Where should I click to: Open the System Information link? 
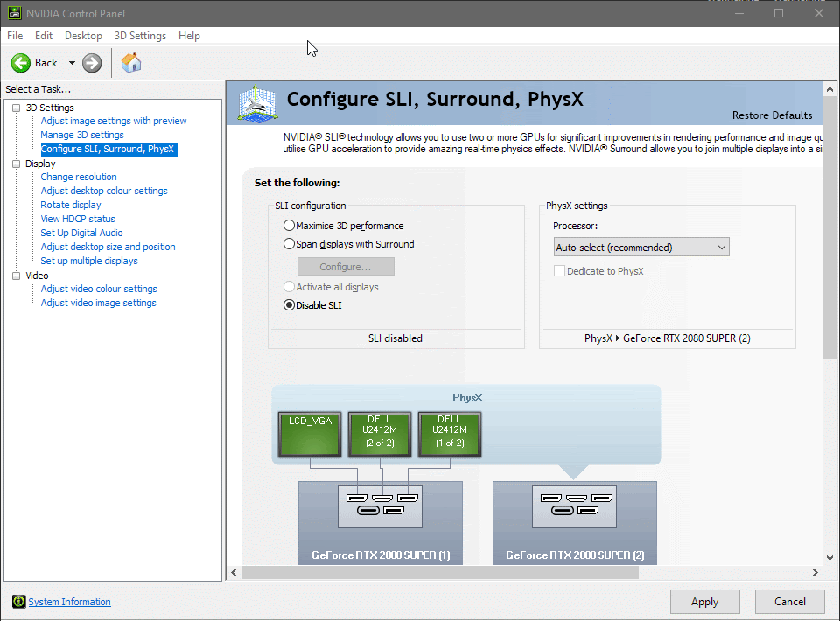[69, 602]
